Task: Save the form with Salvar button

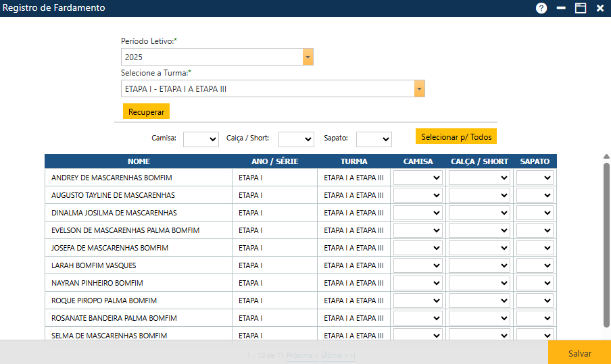Action: pyautogui.click(x=579, y=353)
